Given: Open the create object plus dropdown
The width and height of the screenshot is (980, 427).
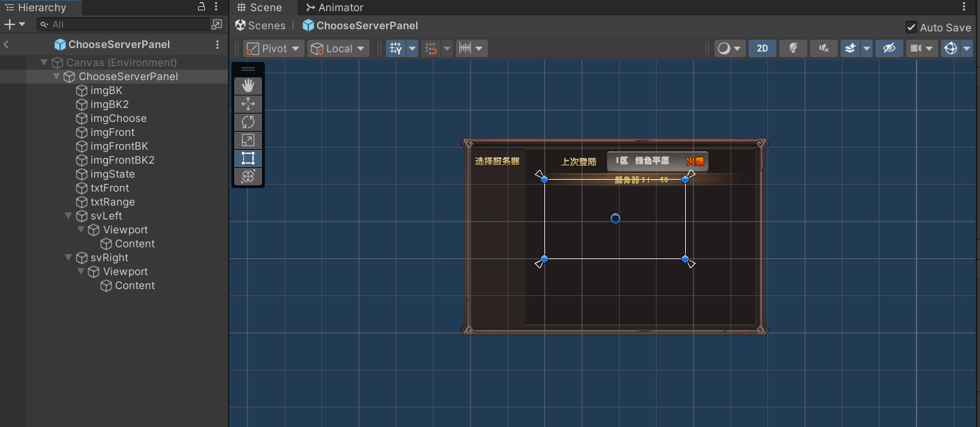Looking at the screenshot, I should click(x=14, y=24).
